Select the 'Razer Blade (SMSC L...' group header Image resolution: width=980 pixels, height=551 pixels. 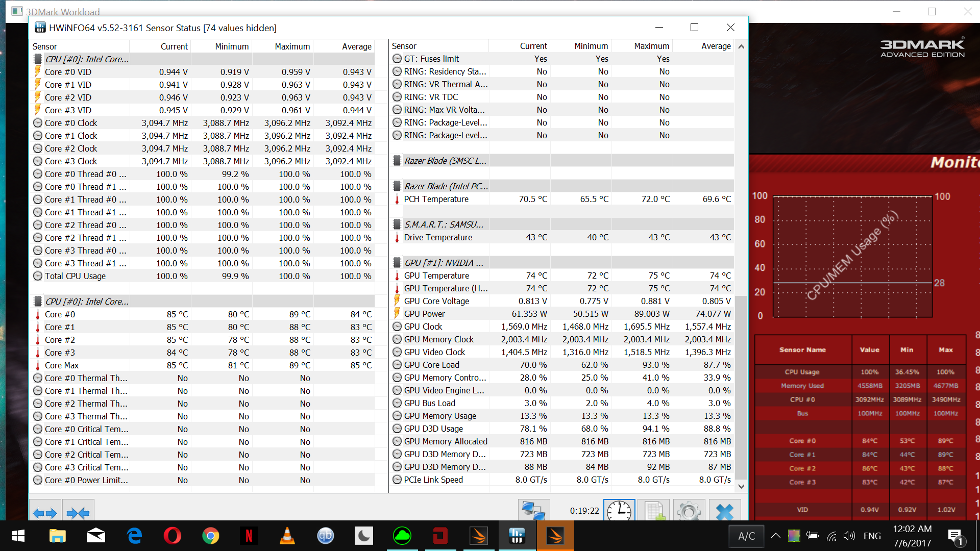(562, 161)
